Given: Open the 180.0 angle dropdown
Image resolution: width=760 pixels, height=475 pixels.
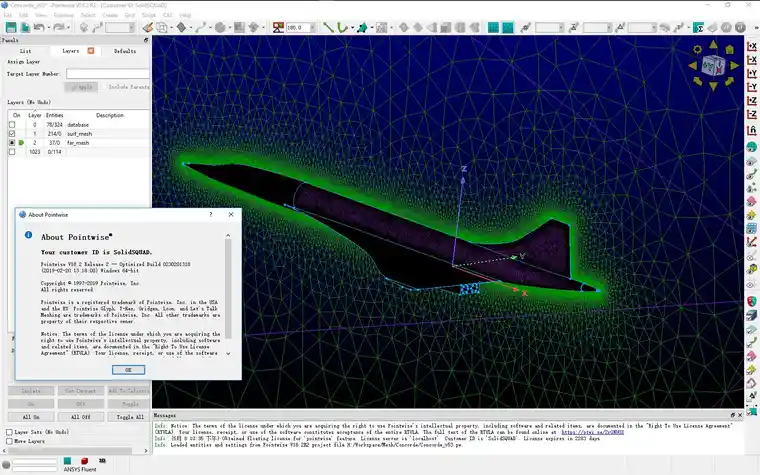Looking at the screenshot, I should coord(313,28).
